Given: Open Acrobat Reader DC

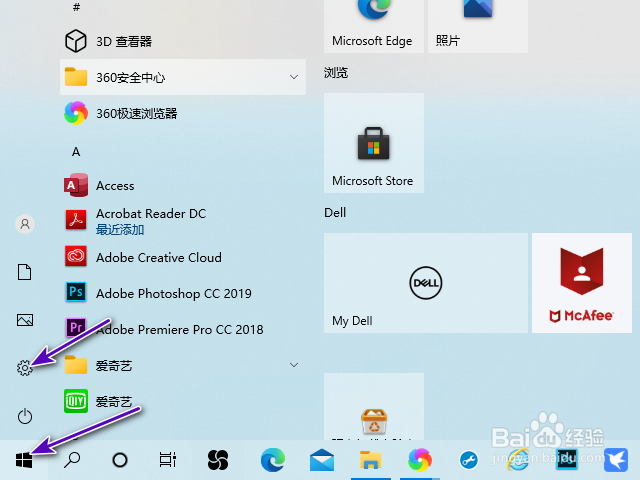Looking at the screenshot, I should (183, 221).
